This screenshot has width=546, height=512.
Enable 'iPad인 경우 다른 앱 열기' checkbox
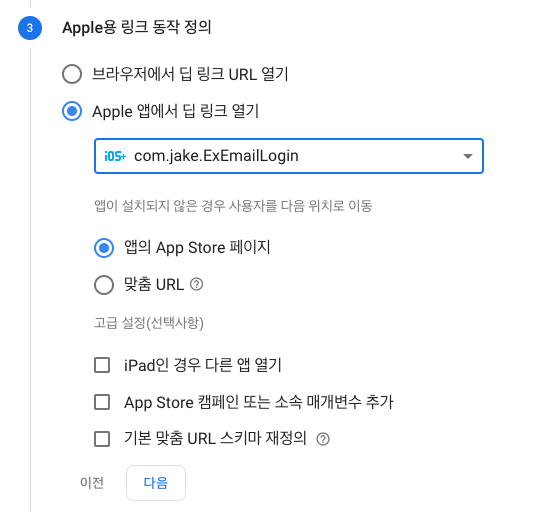pos(102,365)
